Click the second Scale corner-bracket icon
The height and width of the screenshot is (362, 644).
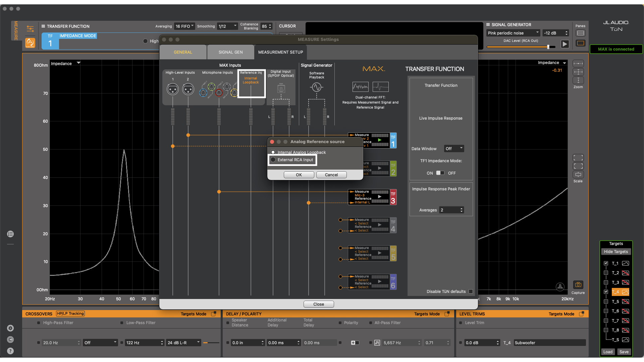point(578,166)
